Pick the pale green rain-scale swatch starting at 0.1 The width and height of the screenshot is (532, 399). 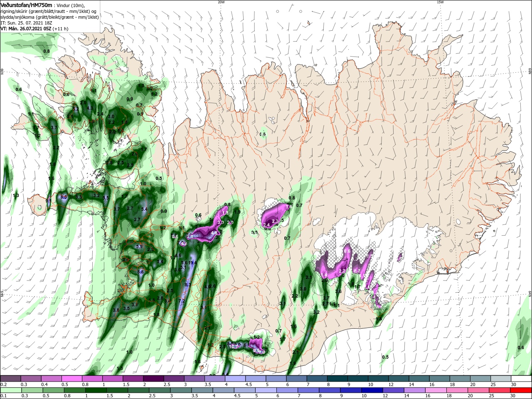[x=11, y=390]
